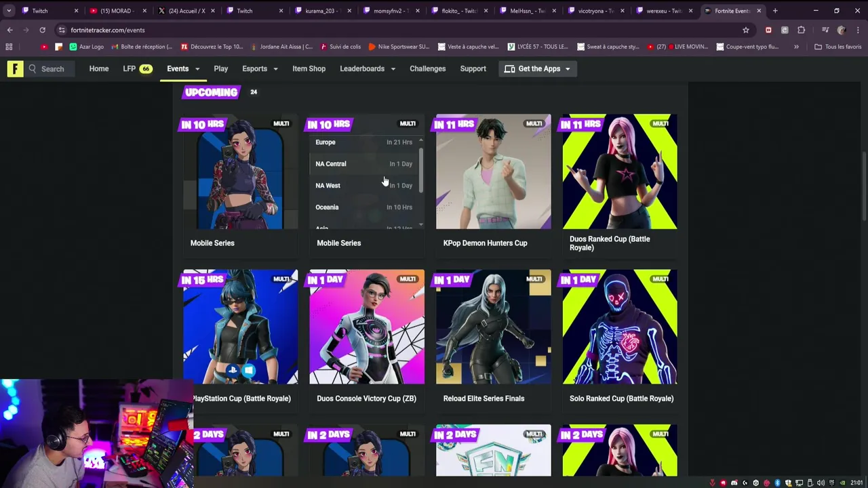Select the NA West region row
This screenshot has height=488, width=868.
363,186
